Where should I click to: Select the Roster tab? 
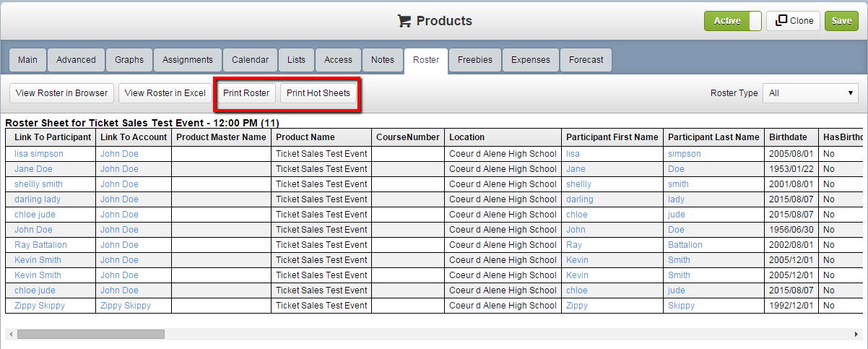(x=426, y=60)
